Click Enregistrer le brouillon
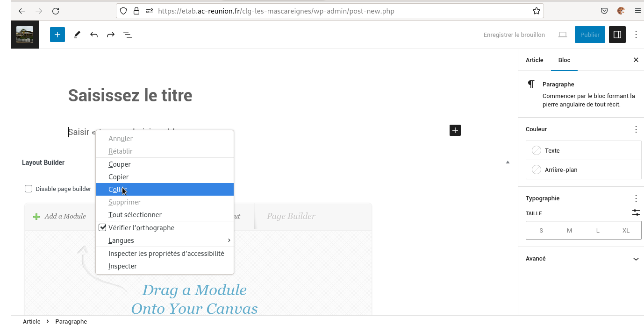 click(x=514, y=35)
